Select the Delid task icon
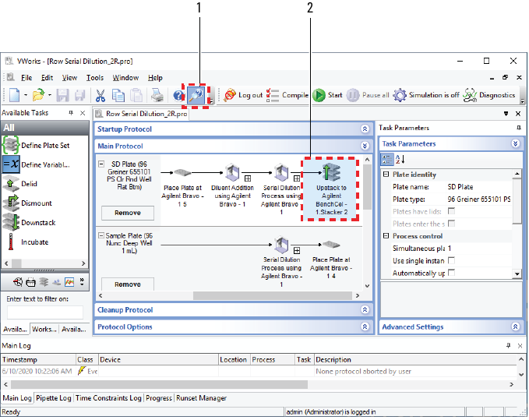The width and height of the screenshot is (529, 420). point(11,184)
